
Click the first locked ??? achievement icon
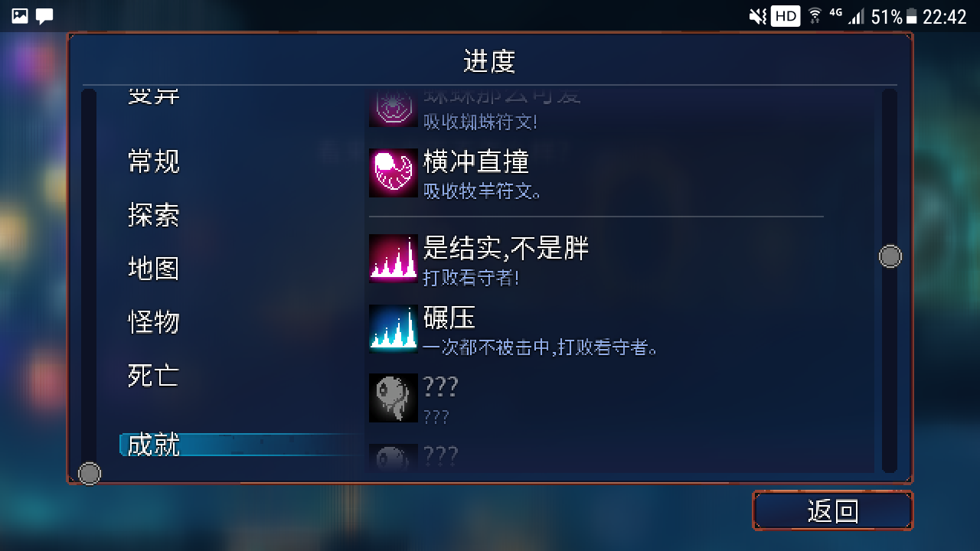pyautogui.click(x=394, y=398)
